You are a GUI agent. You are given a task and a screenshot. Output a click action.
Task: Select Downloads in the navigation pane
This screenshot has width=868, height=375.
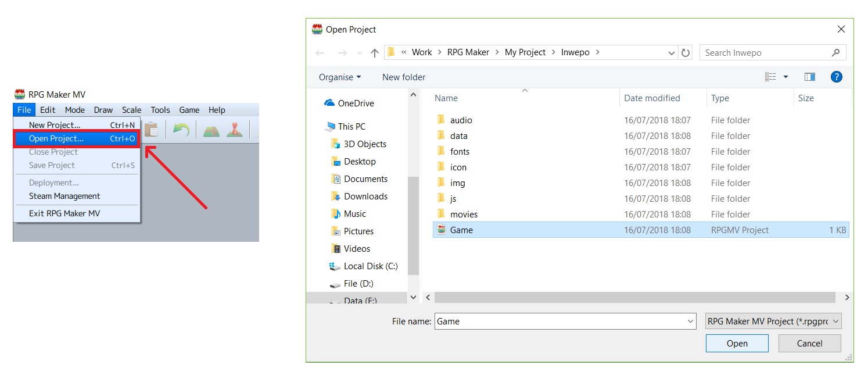(365, 196)
